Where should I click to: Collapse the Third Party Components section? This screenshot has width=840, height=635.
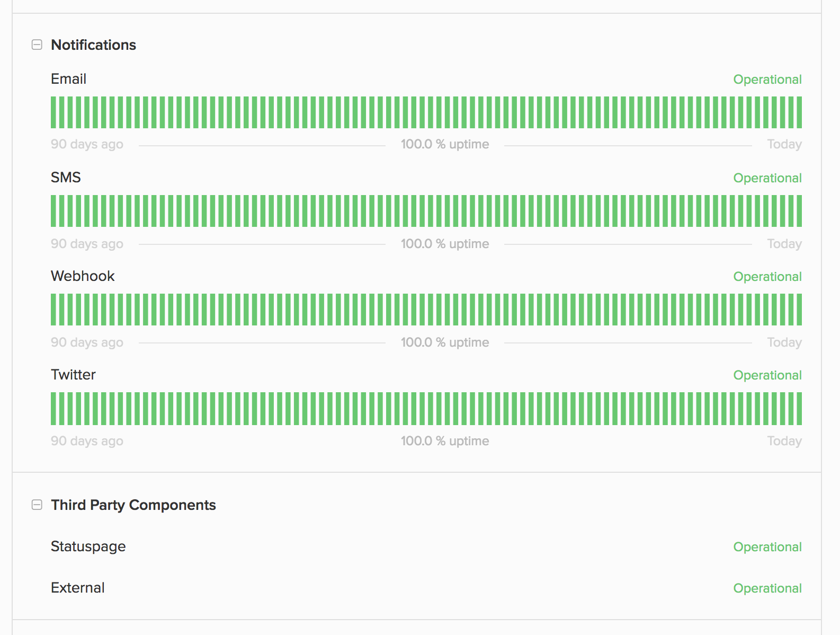[x=37, y=505]
